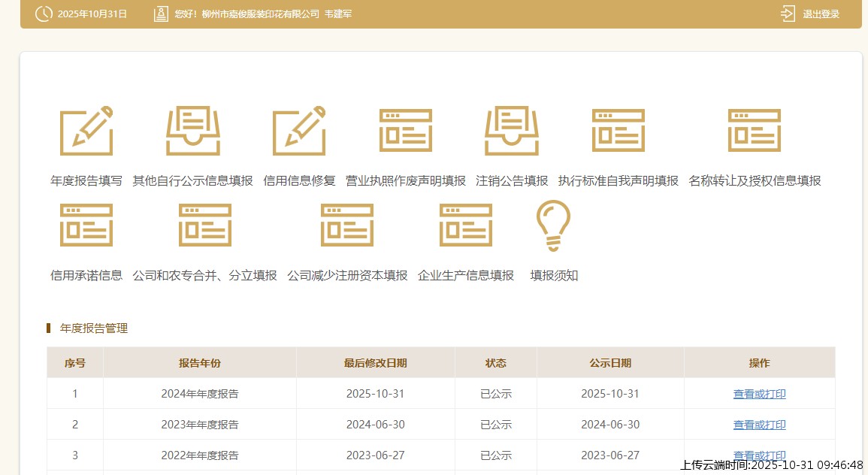The width and height of the screenshot is (868, 475).
Task: Open the 注销公告填报 icon
Action: 512,132
